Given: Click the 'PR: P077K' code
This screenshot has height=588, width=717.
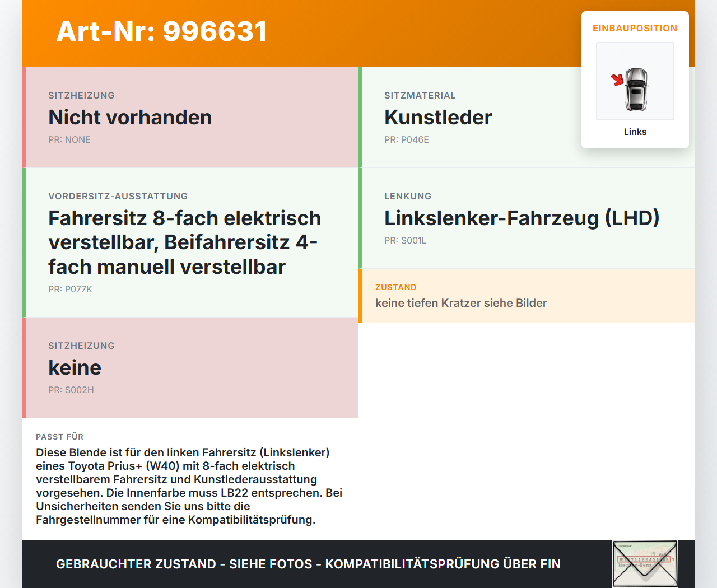Looking at the screenshot, I should pyautogui.click(x=70, y=289).
